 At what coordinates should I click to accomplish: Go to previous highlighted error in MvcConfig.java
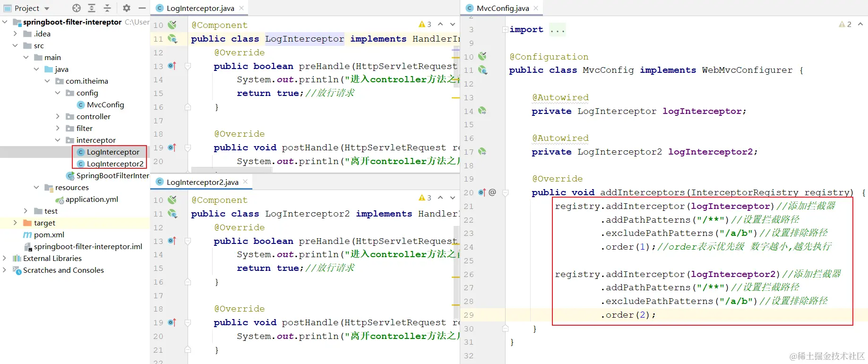click(x=860, y=24)
